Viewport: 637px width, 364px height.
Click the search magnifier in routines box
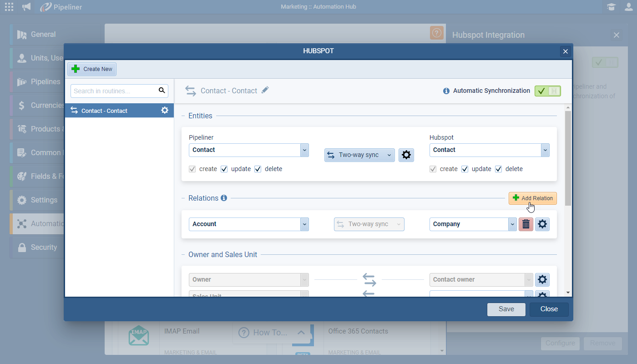point(162,91)
